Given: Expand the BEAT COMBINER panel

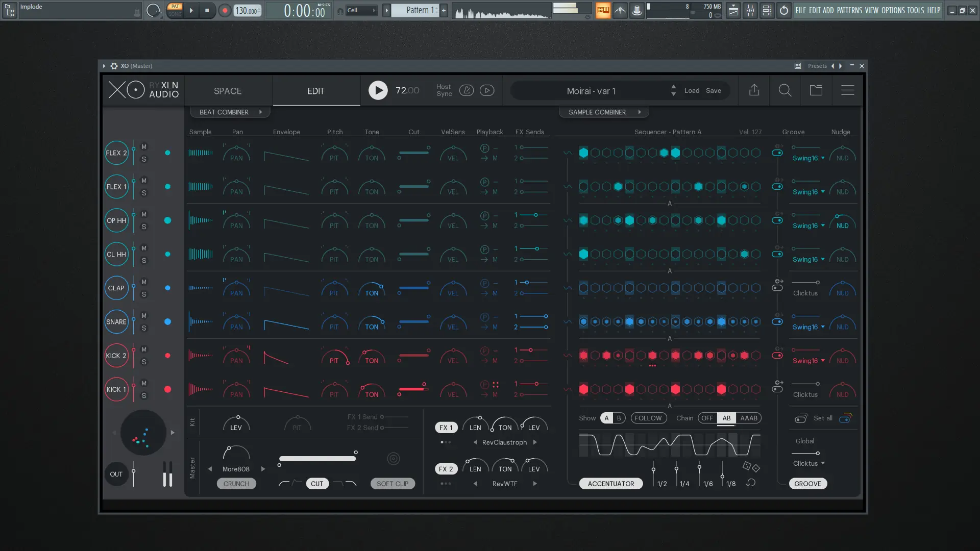Looking at the screenshot, I should point(230,112).
